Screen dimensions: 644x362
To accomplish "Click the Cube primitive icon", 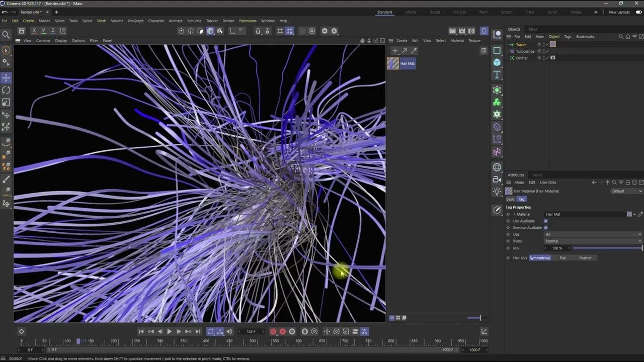I will pos(497,62).
